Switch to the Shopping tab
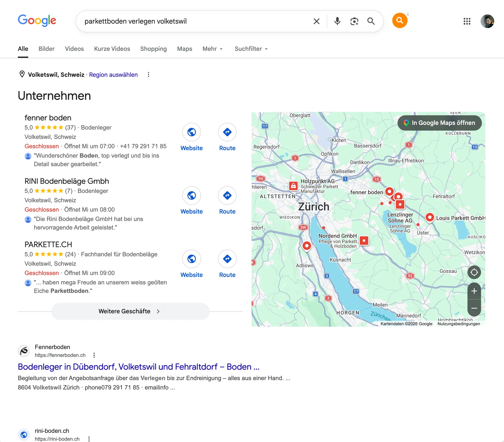 (x=153, y=49)
